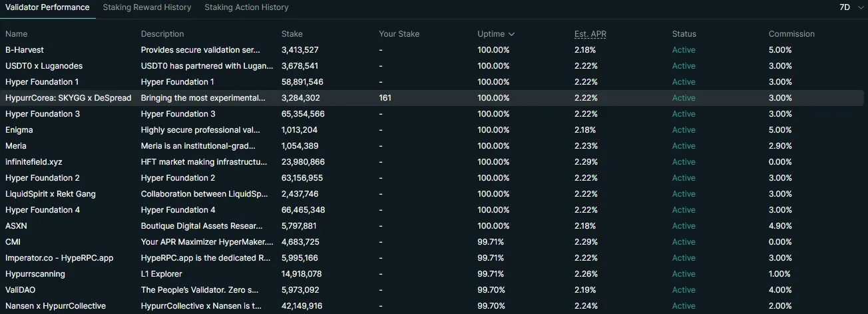Open the Staking Action History tab
The image size is (868, 314).
pos(246,7)
